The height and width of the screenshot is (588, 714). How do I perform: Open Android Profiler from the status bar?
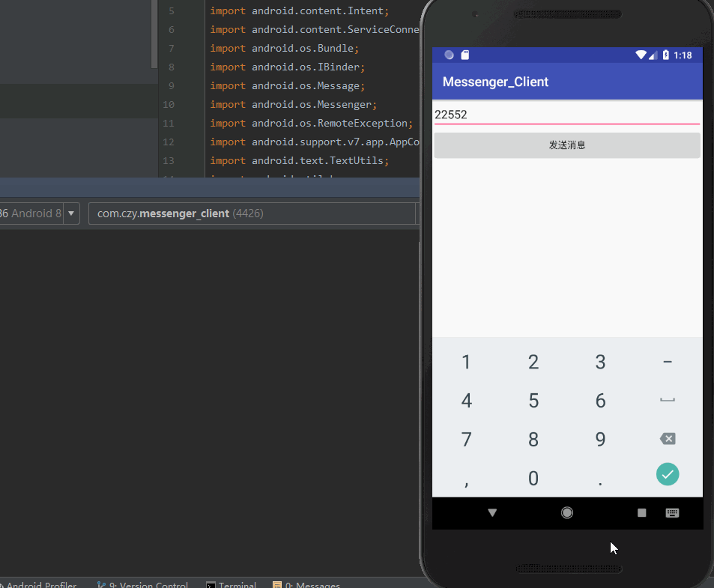(x=41, y=585)
